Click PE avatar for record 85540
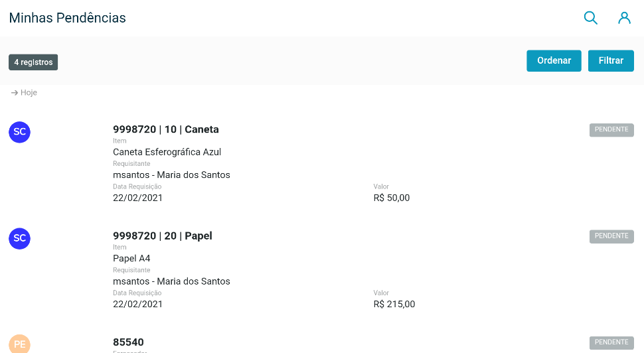 20,344
